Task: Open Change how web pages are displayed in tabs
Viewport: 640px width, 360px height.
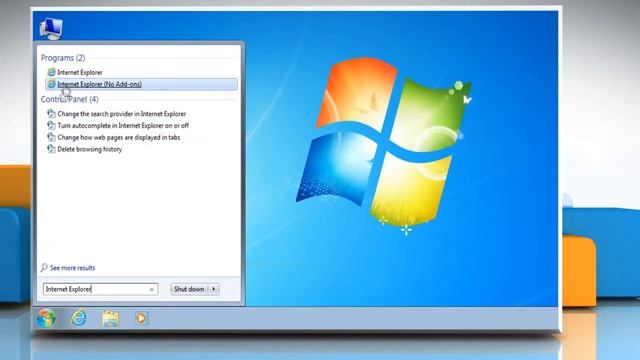Action: 119,138
